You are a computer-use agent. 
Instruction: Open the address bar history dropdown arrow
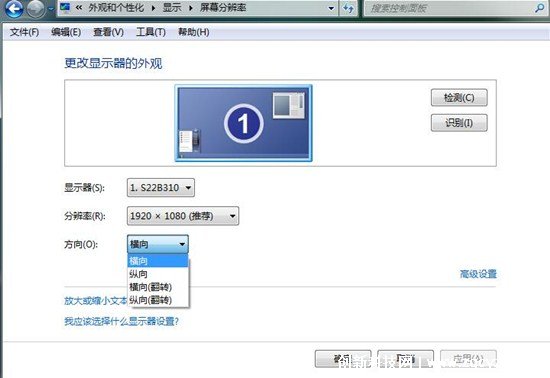(x=331, y=8)
